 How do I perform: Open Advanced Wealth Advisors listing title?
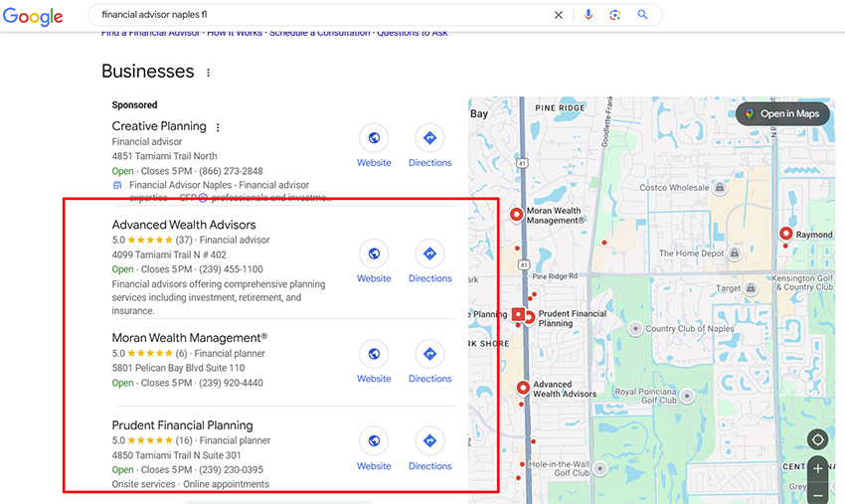pos(184,225)
